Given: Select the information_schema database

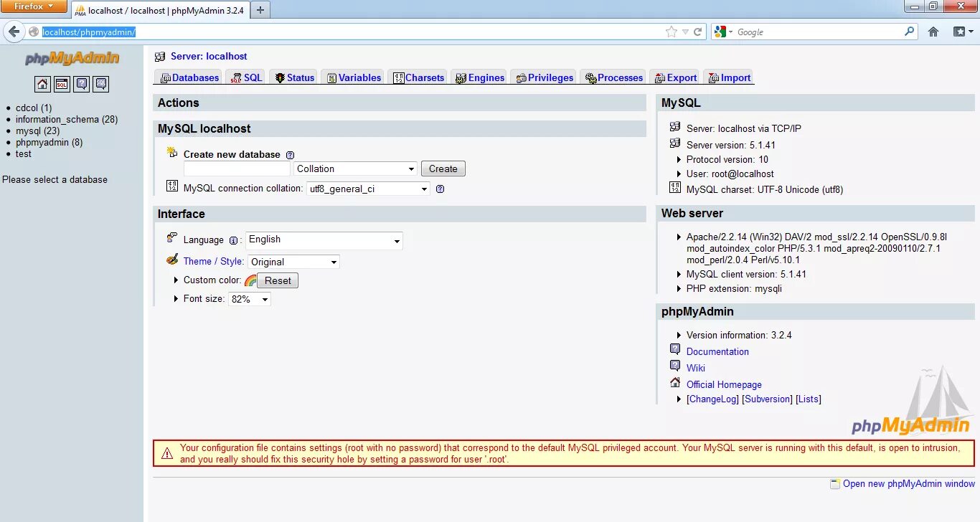Looking at the screenshot, I should pos(67,120).
